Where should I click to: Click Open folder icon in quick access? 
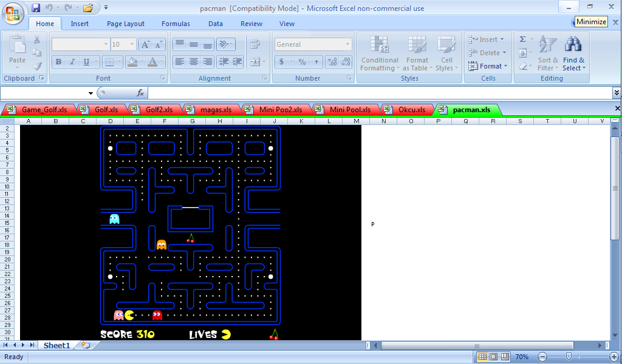88,7
